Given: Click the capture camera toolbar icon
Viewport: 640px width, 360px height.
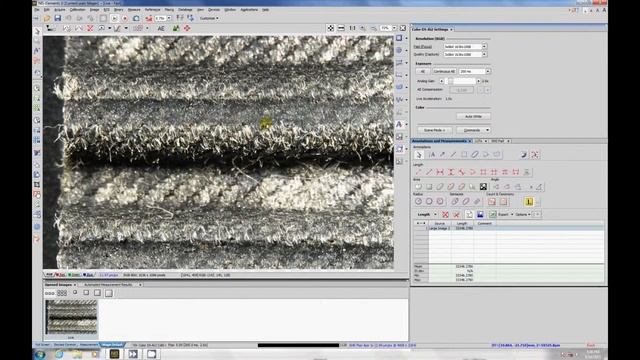Looking at the screenshot, I should click(136, 18).
